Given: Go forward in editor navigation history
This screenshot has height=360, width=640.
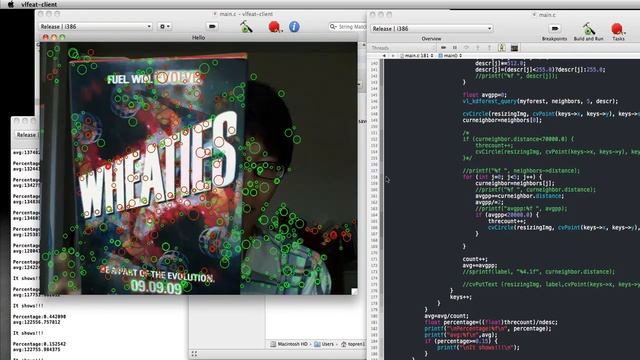Looking at the screenshot, I should (393, 56).
